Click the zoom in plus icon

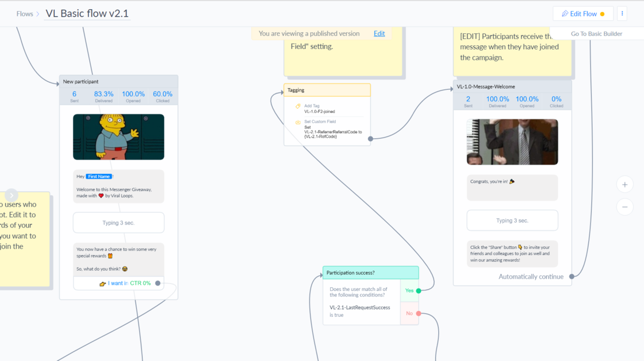tap(624, 184)
